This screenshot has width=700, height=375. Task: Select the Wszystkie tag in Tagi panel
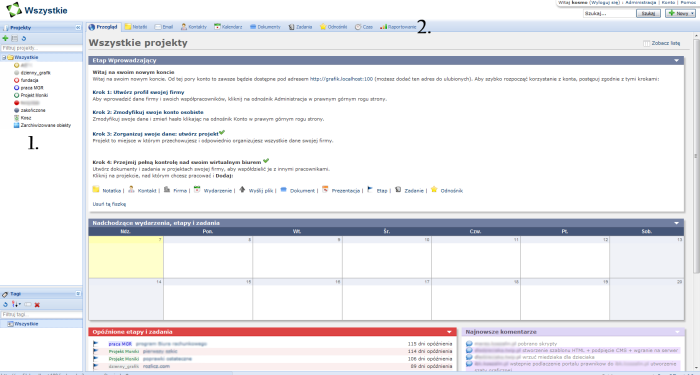pos(26,324)
